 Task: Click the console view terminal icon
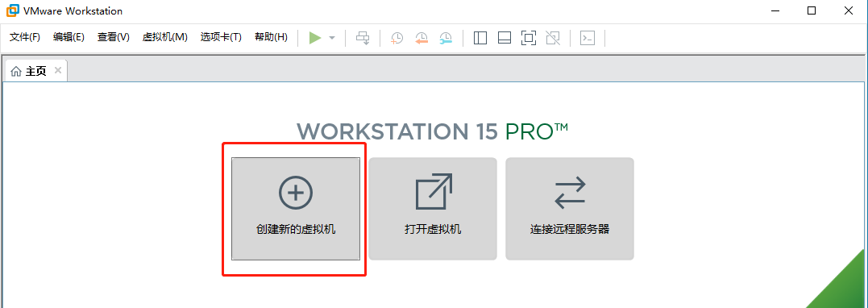[x=588, y=38]
